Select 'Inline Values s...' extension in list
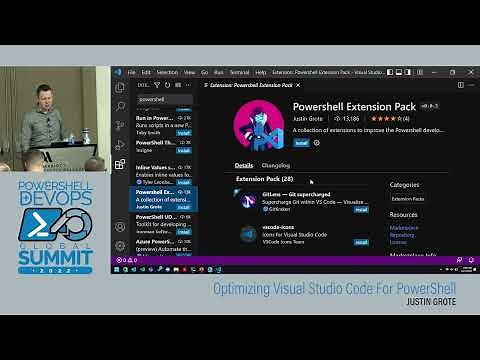This screenshot has height=360, width=480. pos(163,175)
